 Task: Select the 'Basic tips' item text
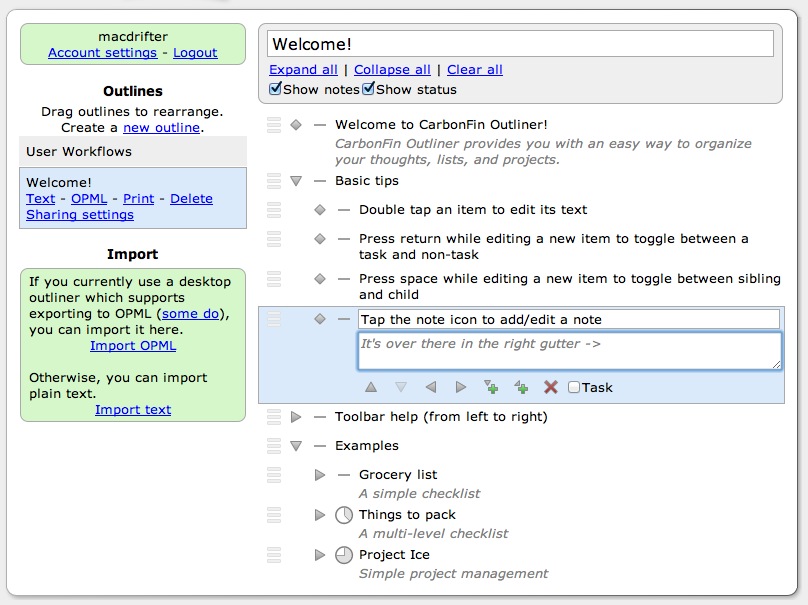click(x=367, y=180)
